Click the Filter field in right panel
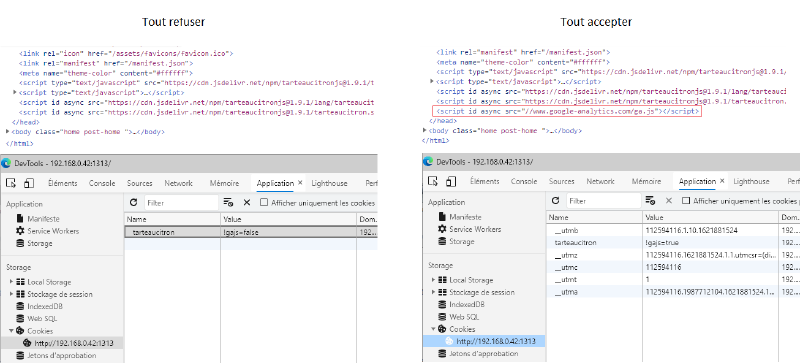 tap(604, 201)
